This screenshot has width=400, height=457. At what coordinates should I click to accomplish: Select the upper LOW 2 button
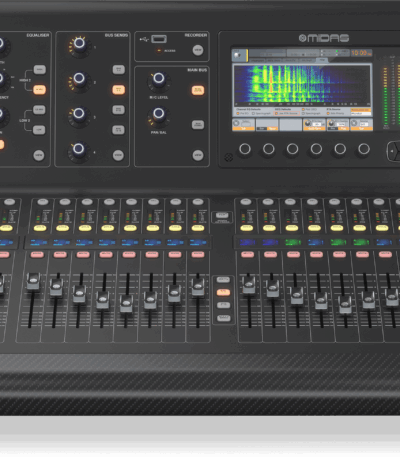click(x=39, y=110)
